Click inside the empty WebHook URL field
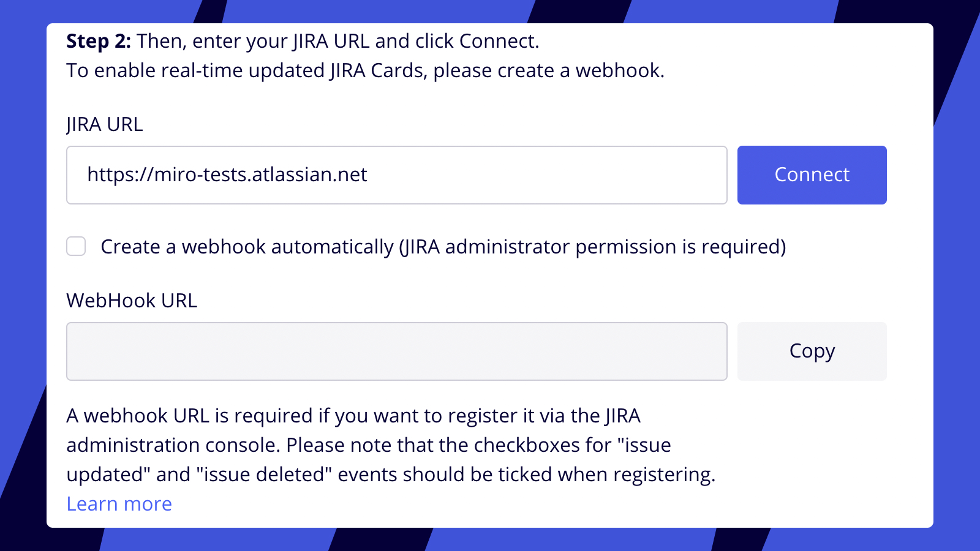The width and height of the screenshot is (980, 551). [396, 351]
